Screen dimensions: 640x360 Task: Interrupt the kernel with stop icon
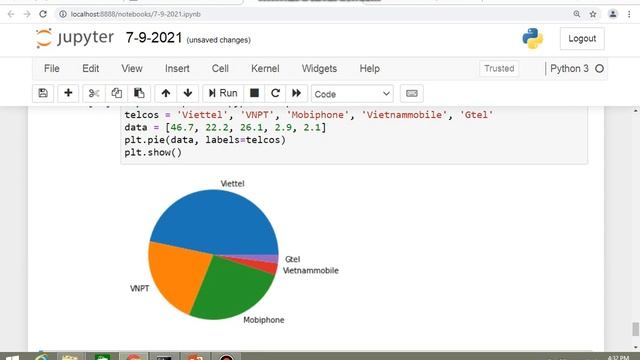coord(254,93)
